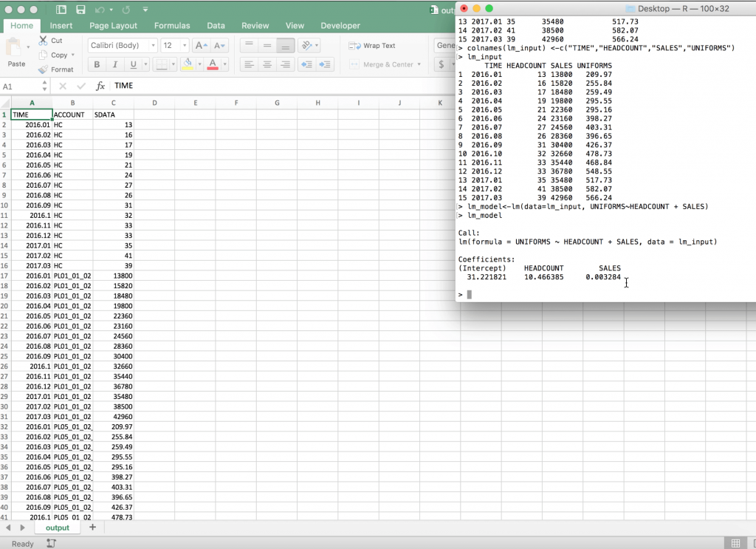Viewport: 756px width, 549px height.
Task: Open the font color dropdown arrow
Action: click(224, 64)
